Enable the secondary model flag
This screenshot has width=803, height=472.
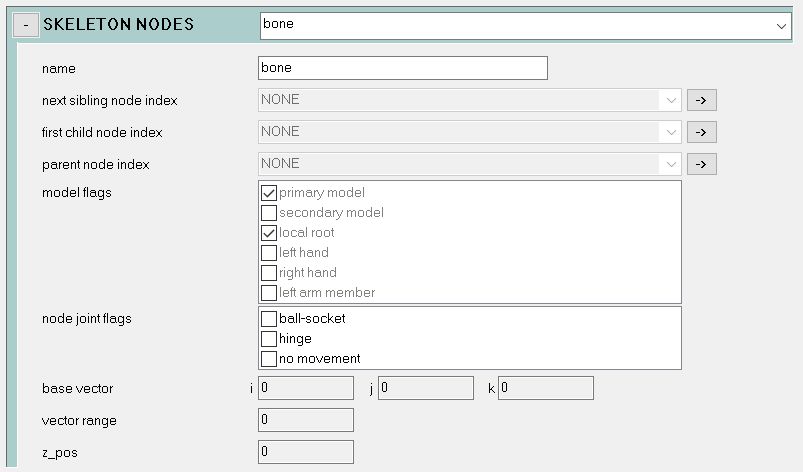point(269,213)
